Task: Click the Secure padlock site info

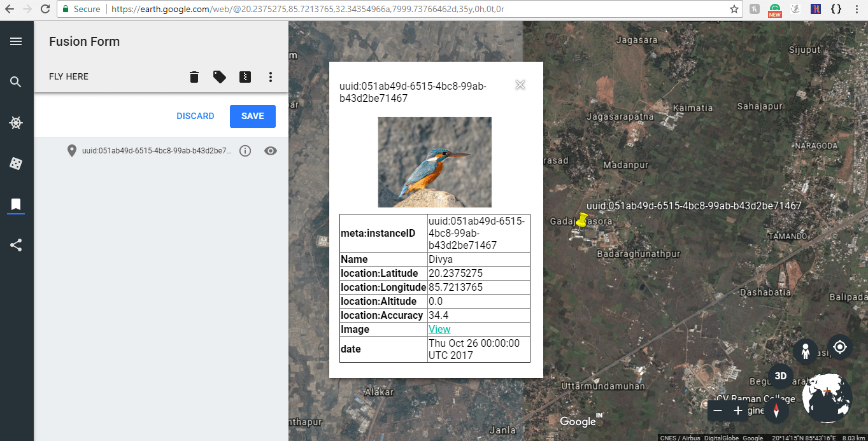Action: point(82,9)
